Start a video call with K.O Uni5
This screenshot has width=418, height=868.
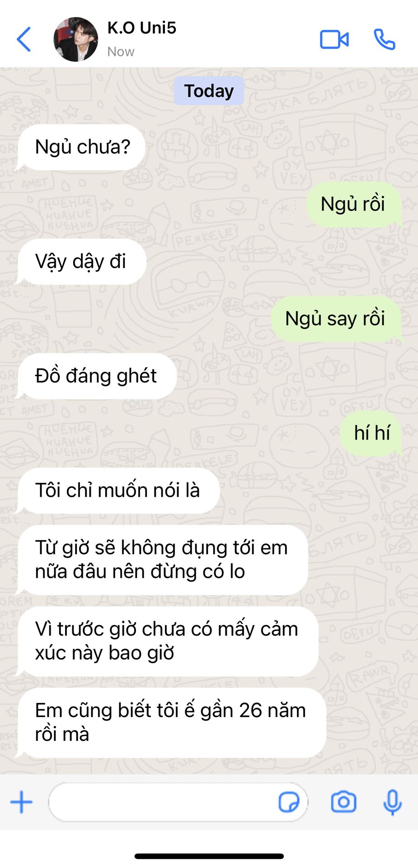click(334, 39)
